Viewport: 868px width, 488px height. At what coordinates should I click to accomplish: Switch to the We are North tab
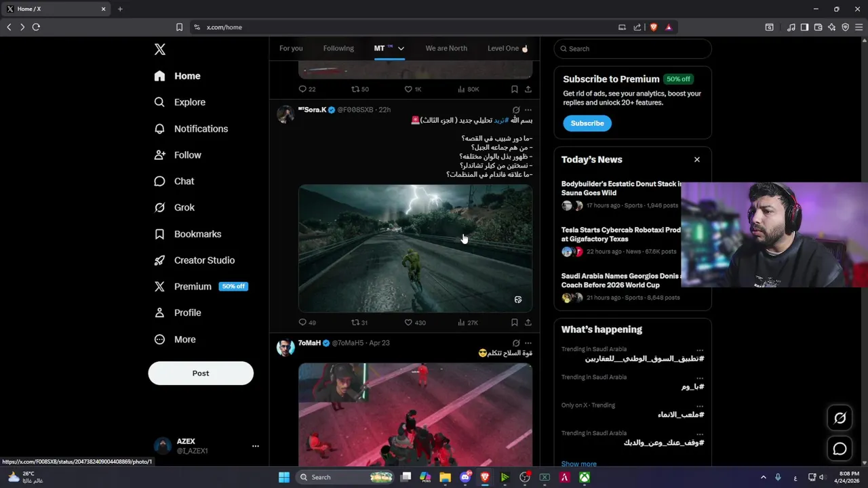coord(446,48)
